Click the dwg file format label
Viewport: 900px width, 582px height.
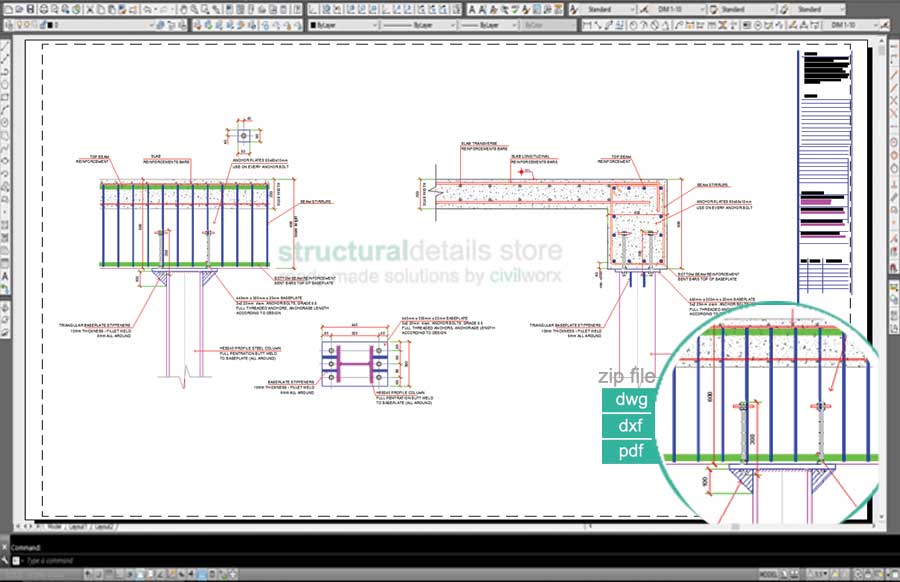pyautogui.click(x=629, y=401)
